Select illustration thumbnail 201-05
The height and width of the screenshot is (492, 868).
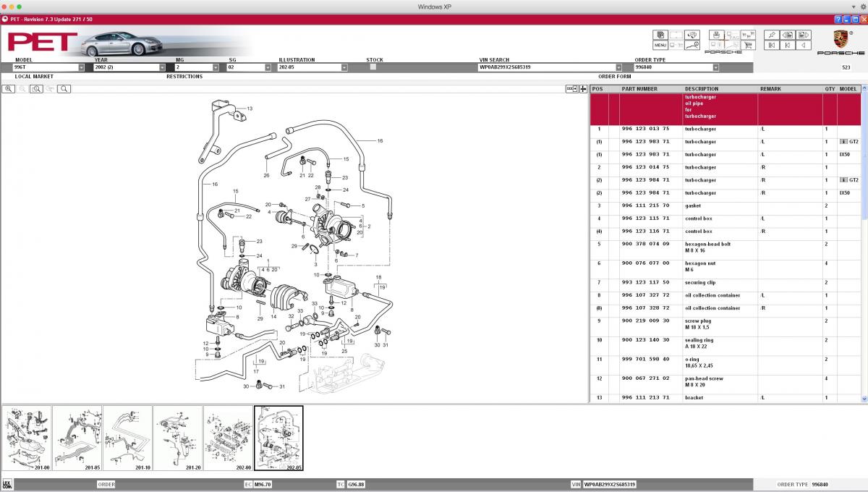pos(77,438)
